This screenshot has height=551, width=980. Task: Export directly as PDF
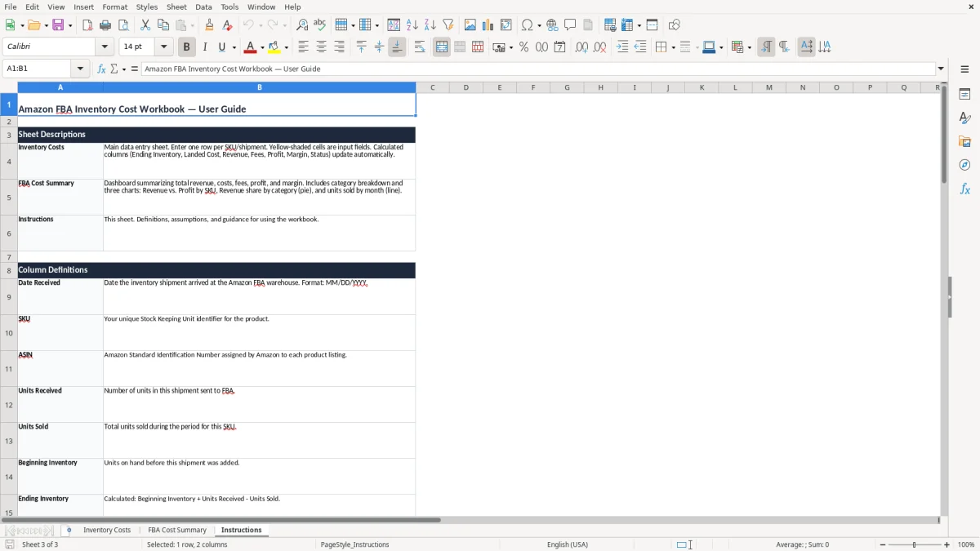tap(87, 25)
